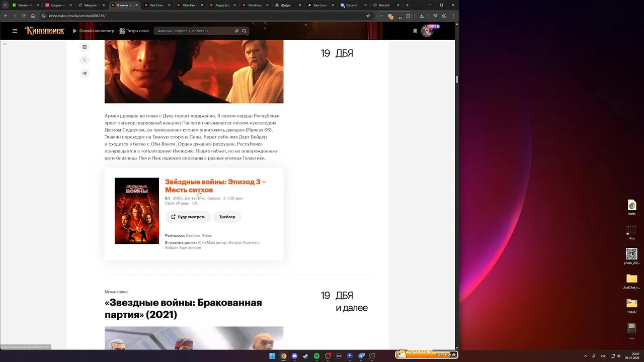Open the tab search dropdown arrow
Viewport: 644px width, 362px height.
point(5,5)
